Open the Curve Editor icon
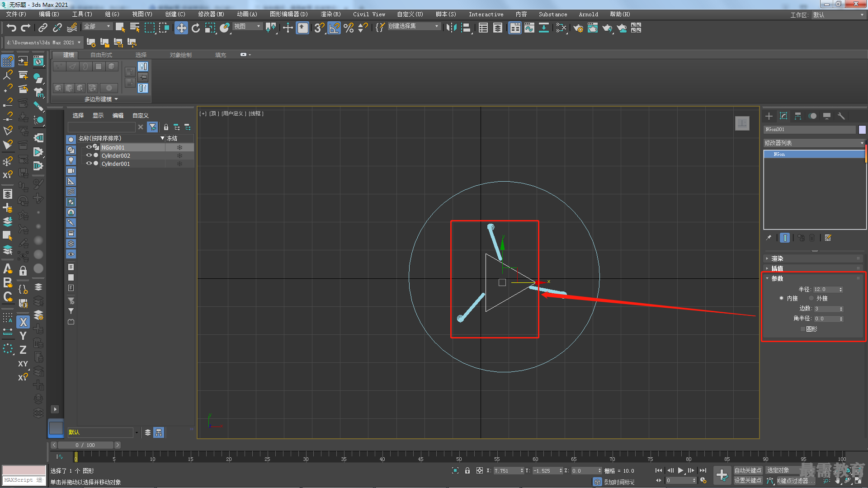The width and height of the screenshot is (868, 488). point(529,28)
